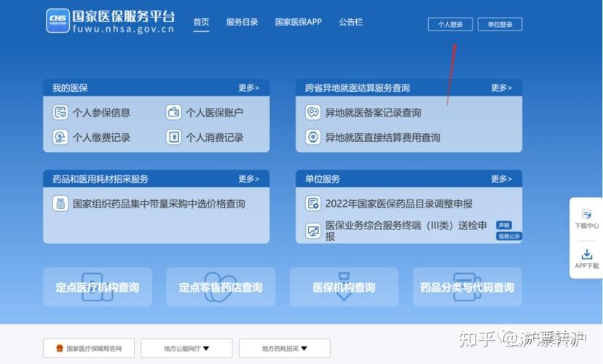Click the 我的医保 panel heading
The width and height of the screenshot is (603, 364).
point(70,88)
